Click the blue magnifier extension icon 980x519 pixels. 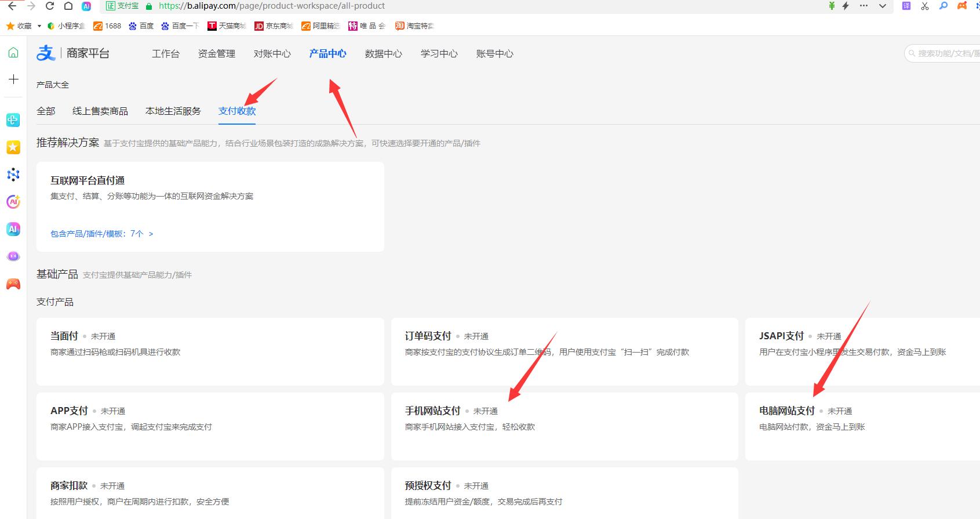point(943,6)
